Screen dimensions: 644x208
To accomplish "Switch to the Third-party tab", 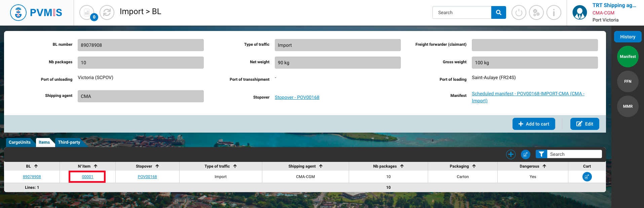I will click(x=69, y=142).
